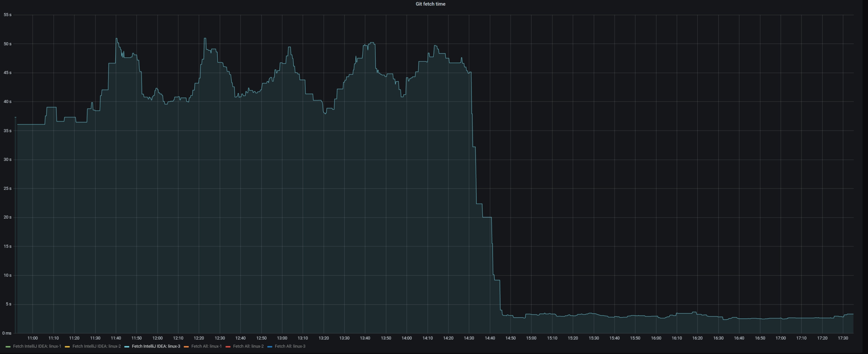
Task: Click the 25 s y-axis label
Action: coord(7,188)
